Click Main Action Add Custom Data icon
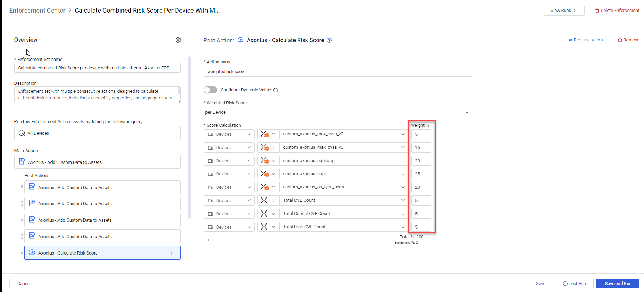The height and width of the screenshot is (292, 644). pos(22,161)
